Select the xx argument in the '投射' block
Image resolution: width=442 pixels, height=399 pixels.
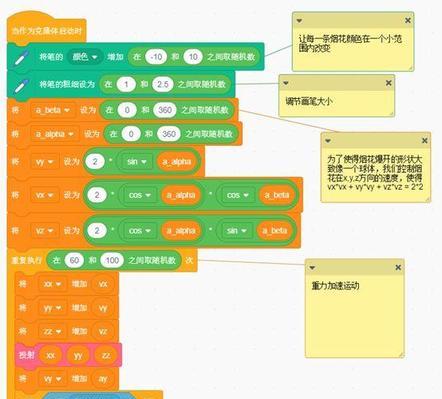coord(50,355)
